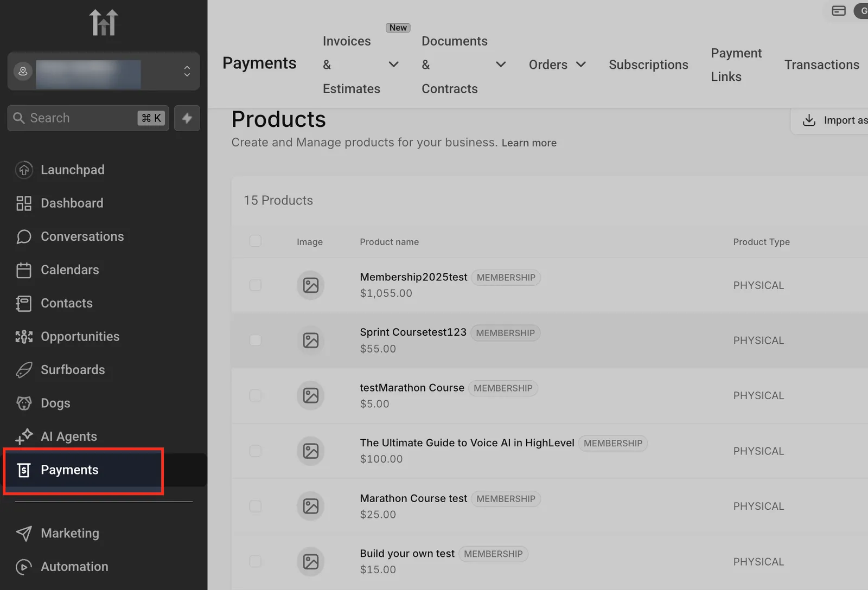The image size is (868, 590).
Task: Click the Contacts book icon
Action: click(x=24, y=303)
